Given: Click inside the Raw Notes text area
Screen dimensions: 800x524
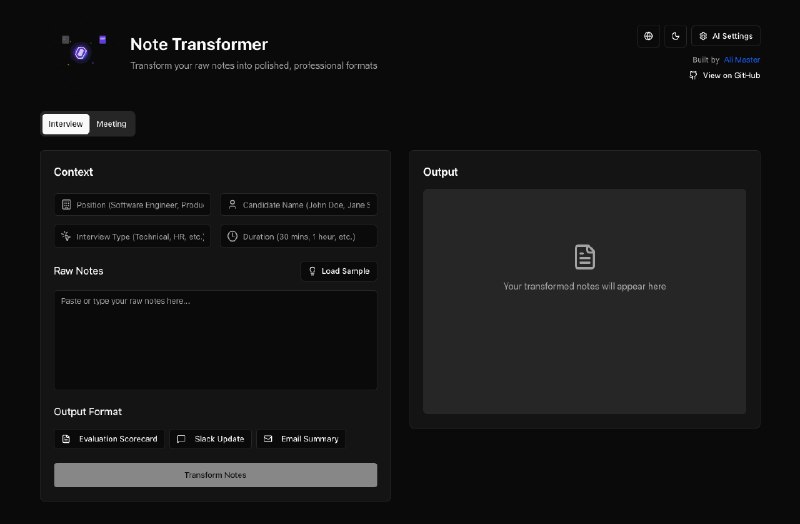Looking at the screenshot, I should 215,340.
